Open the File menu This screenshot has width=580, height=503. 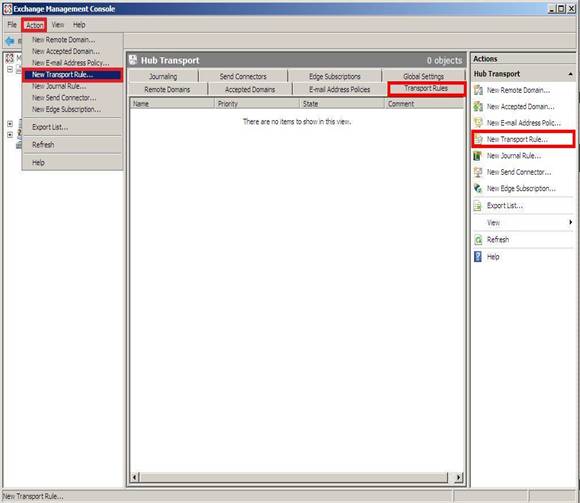(x=12, y=25)
